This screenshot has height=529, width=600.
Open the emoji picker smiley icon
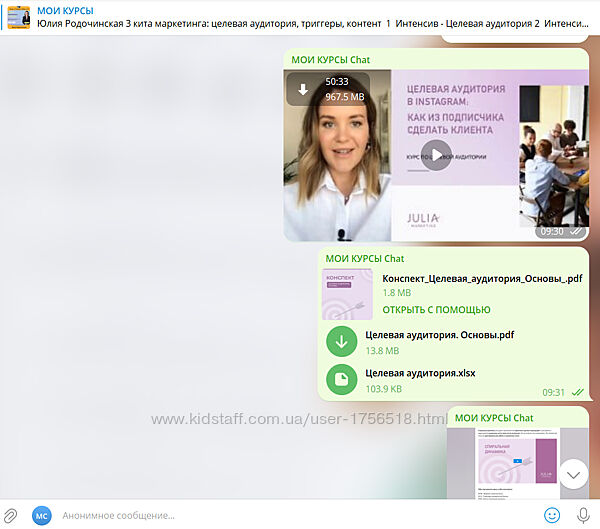551,515
